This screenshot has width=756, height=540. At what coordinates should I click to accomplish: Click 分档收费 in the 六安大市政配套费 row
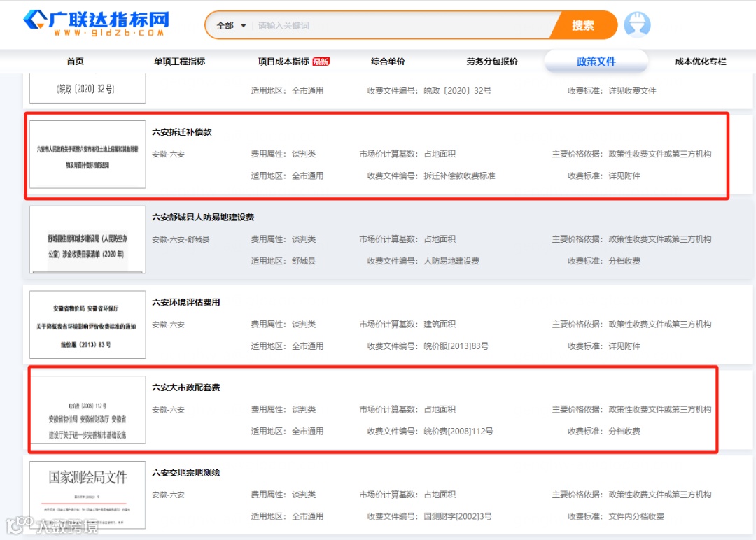pos(624,431)
